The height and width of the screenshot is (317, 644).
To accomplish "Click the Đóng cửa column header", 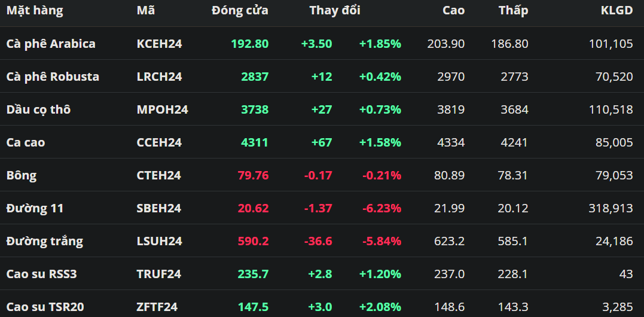I will [x=240, y=10].
